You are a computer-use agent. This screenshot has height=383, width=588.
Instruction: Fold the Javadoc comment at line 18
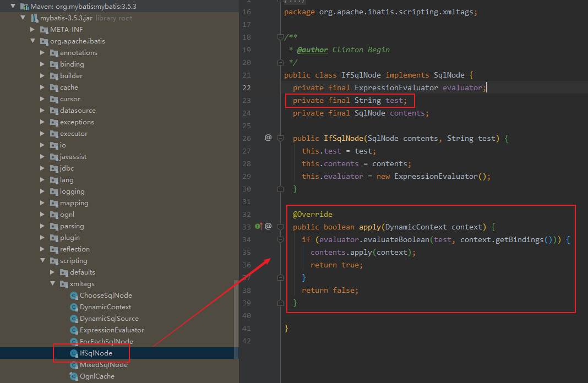(280, 37)
